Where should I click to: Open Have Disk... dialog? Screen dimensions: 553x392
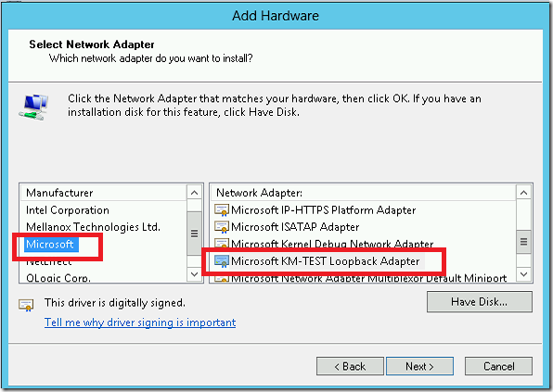[x=480, y=302]
